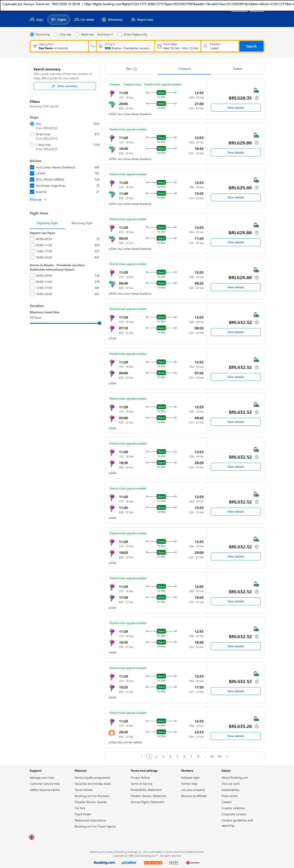The image size is (294, 868).
Task: Click the UK flag language icon
Action: click(x=32, y=837)
